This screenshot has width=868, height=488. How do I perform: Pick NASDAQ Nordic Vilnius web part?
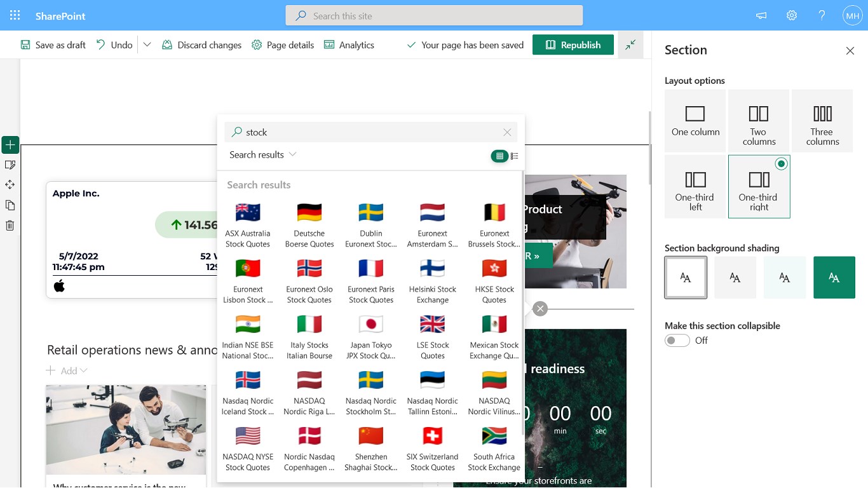coord(494,393)
